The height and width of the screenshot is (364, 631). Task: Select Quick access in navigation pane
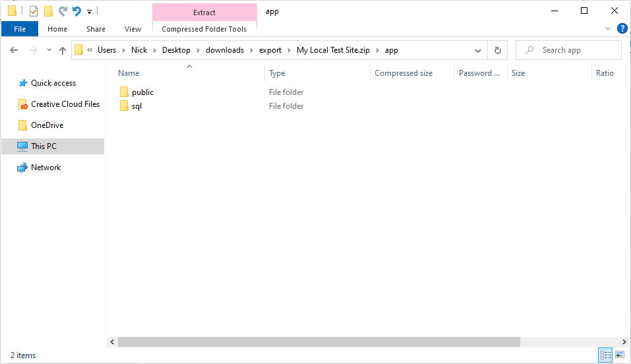[x=53, y=83]
